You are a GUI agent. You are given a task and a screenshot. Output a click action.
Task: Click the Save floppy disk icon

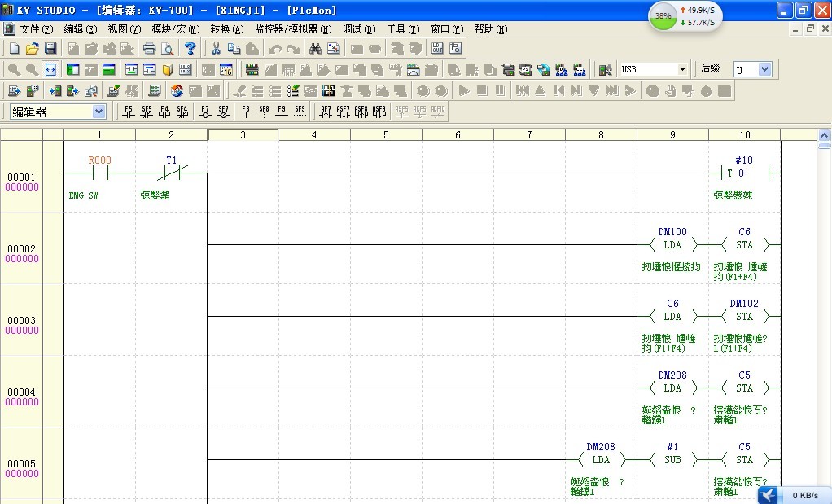[50, 49]
